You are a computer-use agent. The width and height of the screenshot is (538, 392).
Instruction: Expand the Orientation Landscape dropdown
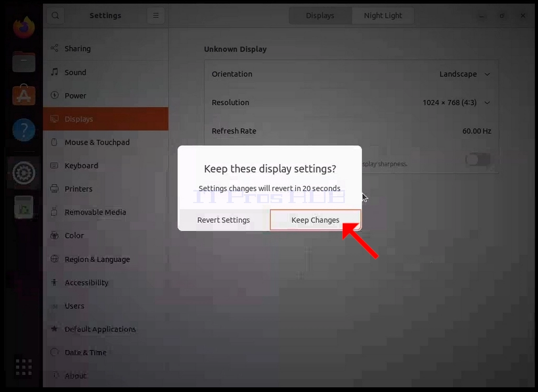pos(465,74)
